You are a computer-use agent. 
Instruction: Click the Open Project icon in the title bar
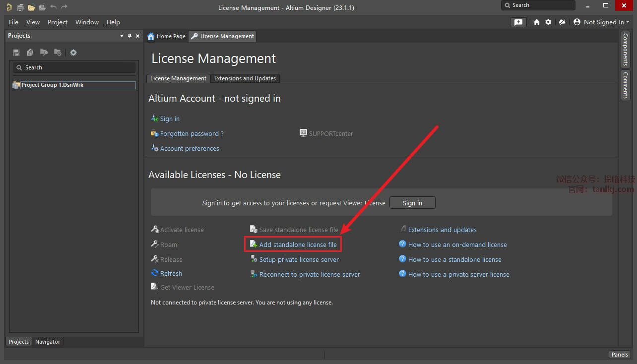click(x=42, y=7)
